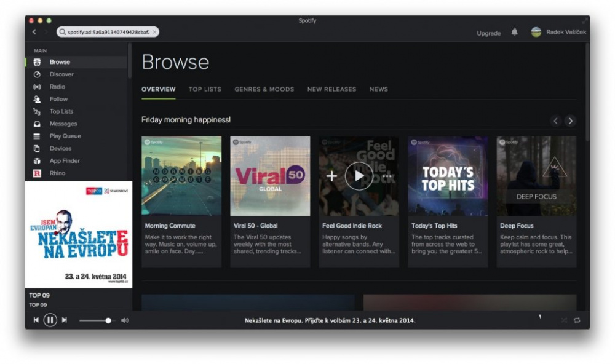The height and width of the screenshot is (364, 615).
Task: Open the notifications bell
Action: [x=515, y=32]
